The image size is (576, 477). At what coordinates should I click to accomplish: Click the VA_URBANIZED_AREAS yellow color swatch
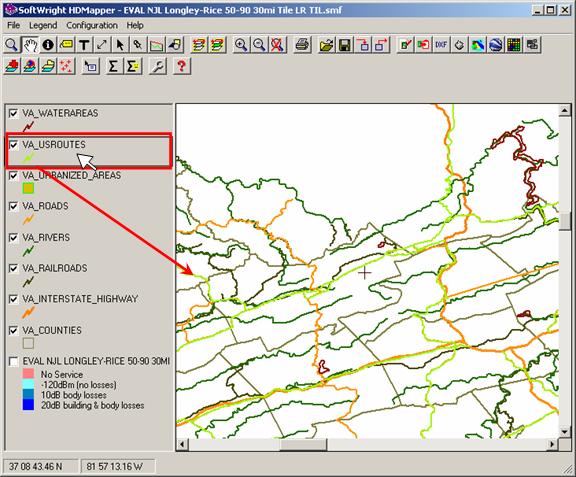coord(28,189)
